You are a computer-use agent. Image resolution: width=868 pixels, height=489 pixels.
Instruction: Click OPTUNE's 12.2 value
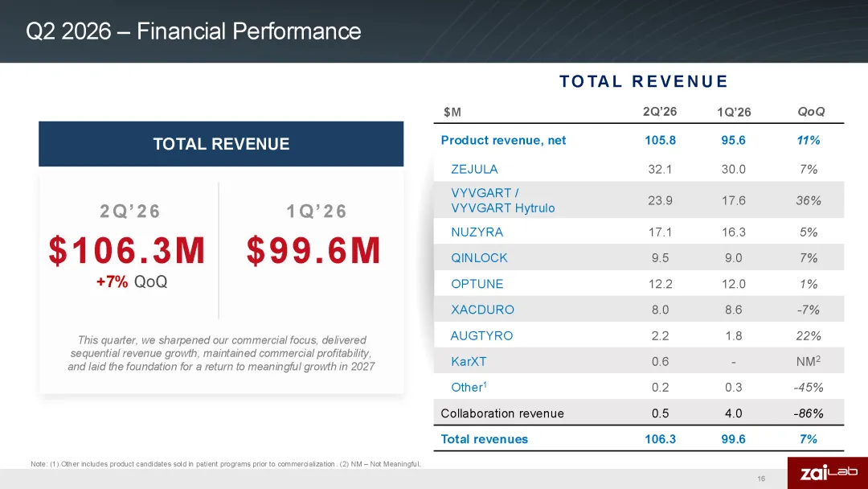pos(660,284)
